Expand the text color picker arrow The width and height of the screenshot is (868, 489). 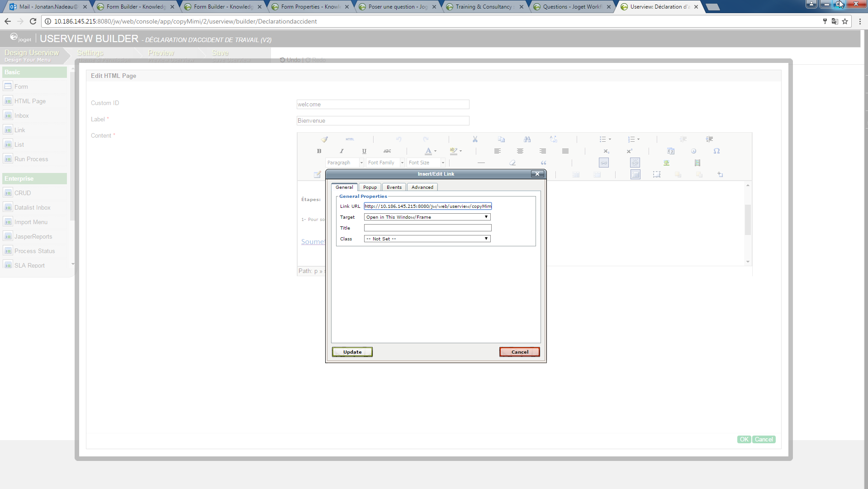point(436,151)
